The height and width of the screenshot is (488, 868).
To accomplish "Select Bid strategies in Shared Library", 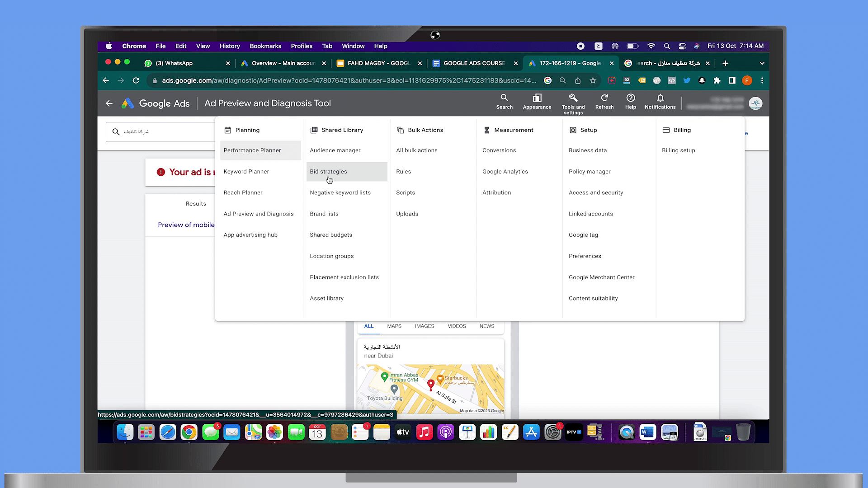I will (x=347, y=172).
